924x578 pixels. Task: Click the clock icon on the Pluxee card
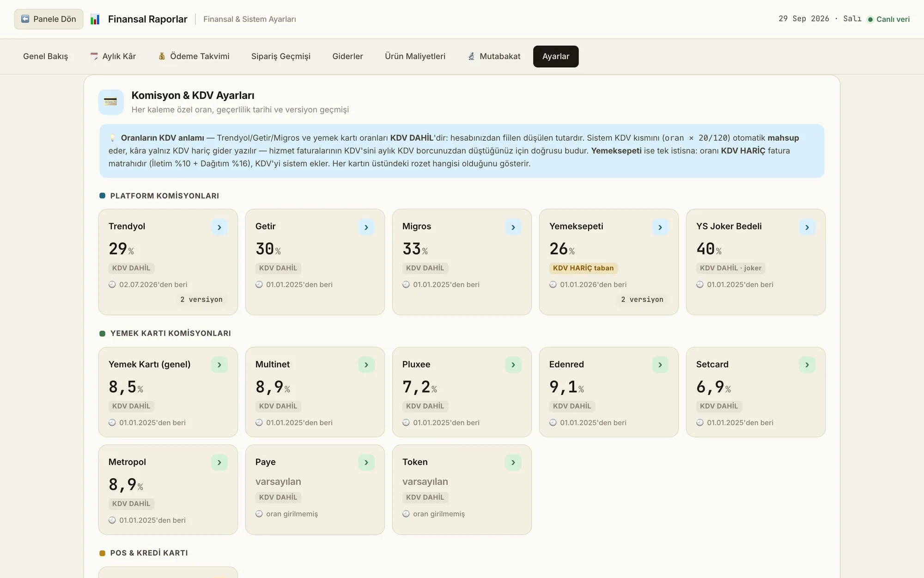pos(406,423)
